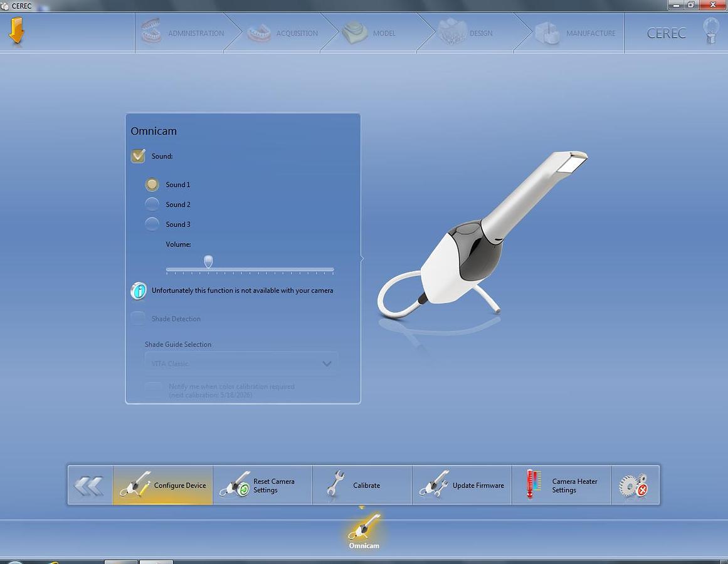The image size is (728, 564).
Task: Select Configure Device
Action: tap(162, 485)
